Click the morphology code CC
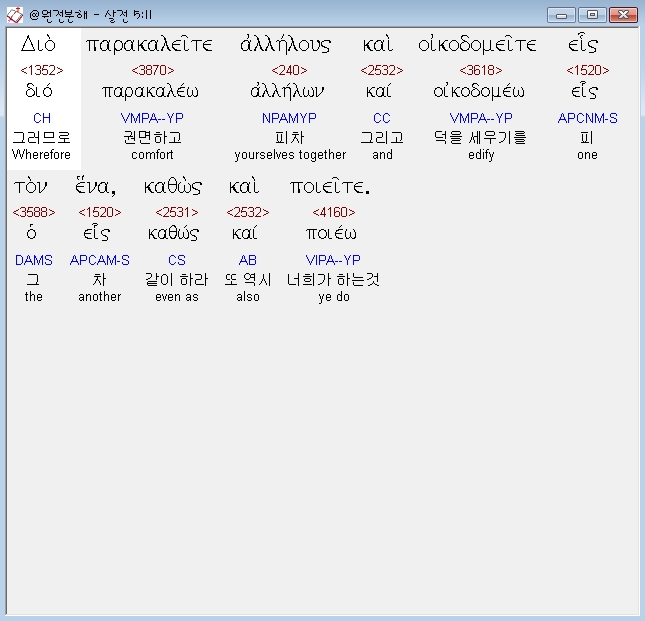The image size is (645, 621). pyautogui.click(x=382, y=118)
